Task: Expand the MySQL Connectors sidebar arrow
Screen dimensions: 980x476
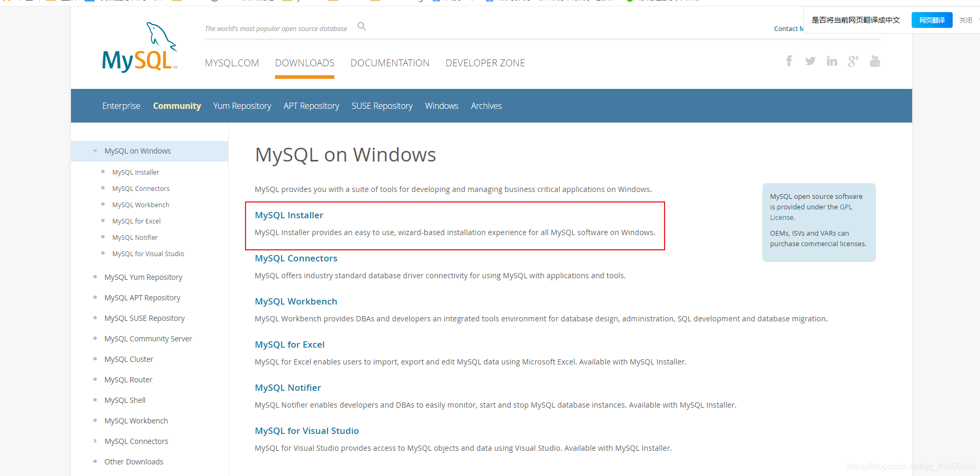Action: point(95,441)
